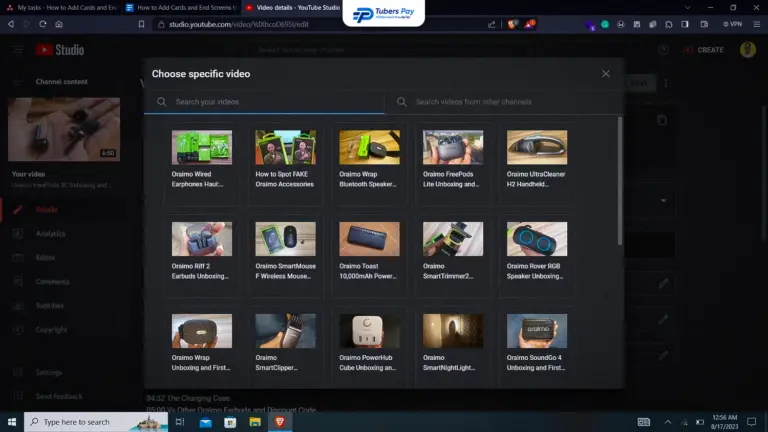This screenshot has width=768, height=432.
Task: Select Oraimo Rover RGB Speaker Unboxing thumbnail
Action: click(537, 239)
